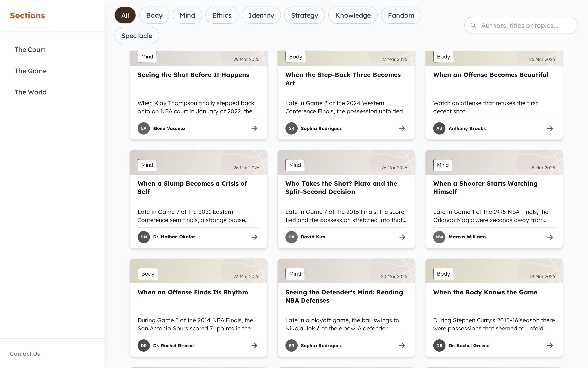This screenshot has width=588, height=368.
Task: Open arrow on Who Takes the Shot? card
Action: coord(402,237)
